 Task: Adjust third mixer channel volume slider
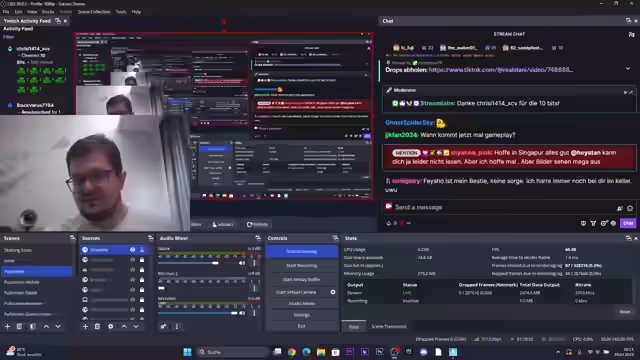coord(198,313)
